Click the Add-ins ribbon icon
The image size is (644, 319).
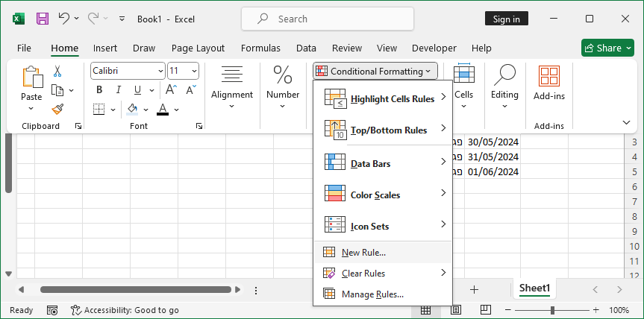[x=548, y=82]
